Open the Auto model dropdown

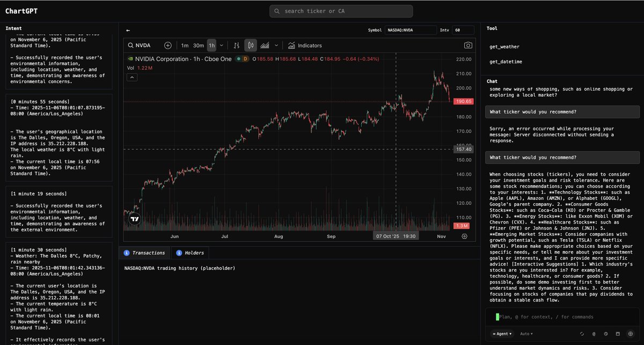tap(527, 334)
